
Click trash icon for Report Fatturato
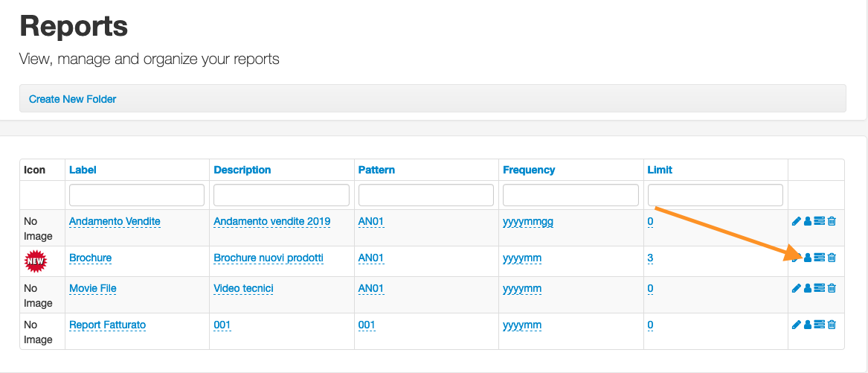tap(832, 324)
